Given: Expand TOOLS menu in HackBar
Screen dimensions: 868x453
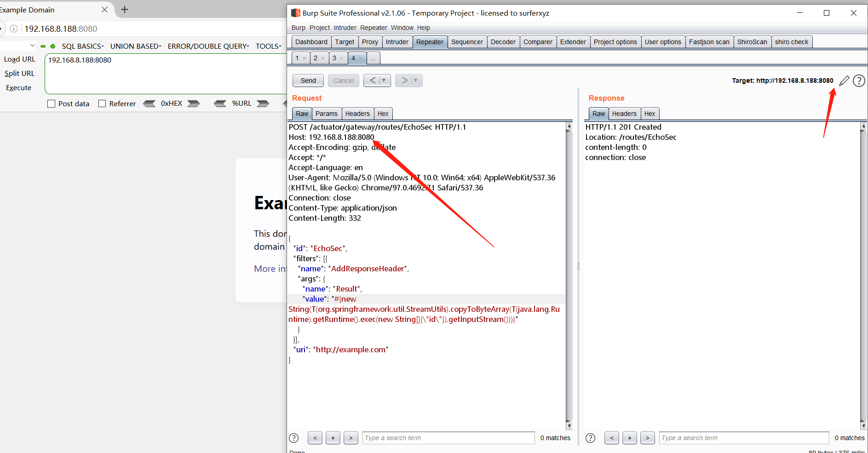Looking at the screenshot, I should tap(269, 46).
